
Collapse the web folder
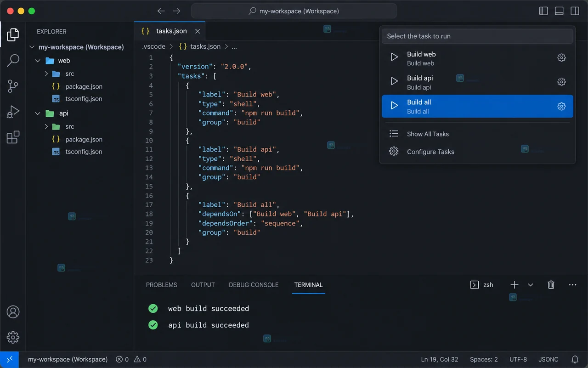tap(38, 61)
